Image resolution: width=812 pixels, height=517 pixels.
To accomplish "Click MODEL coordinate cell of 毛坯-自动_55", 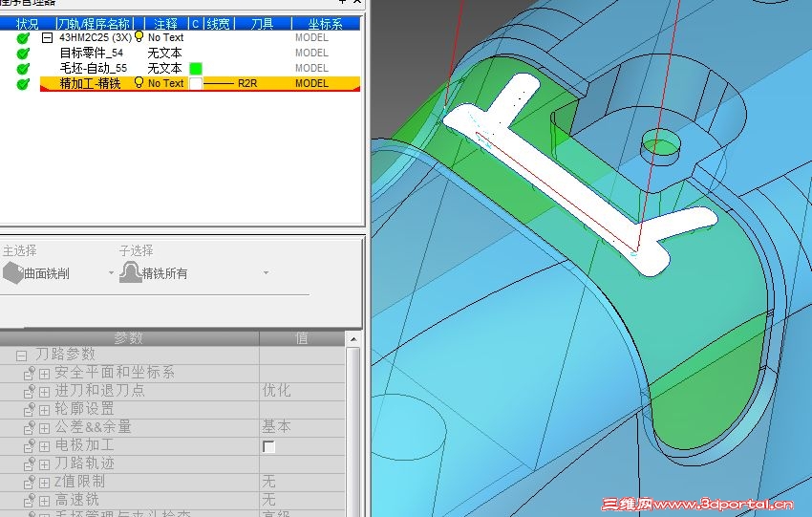I will pyautogui.click(x=311, y=68).
